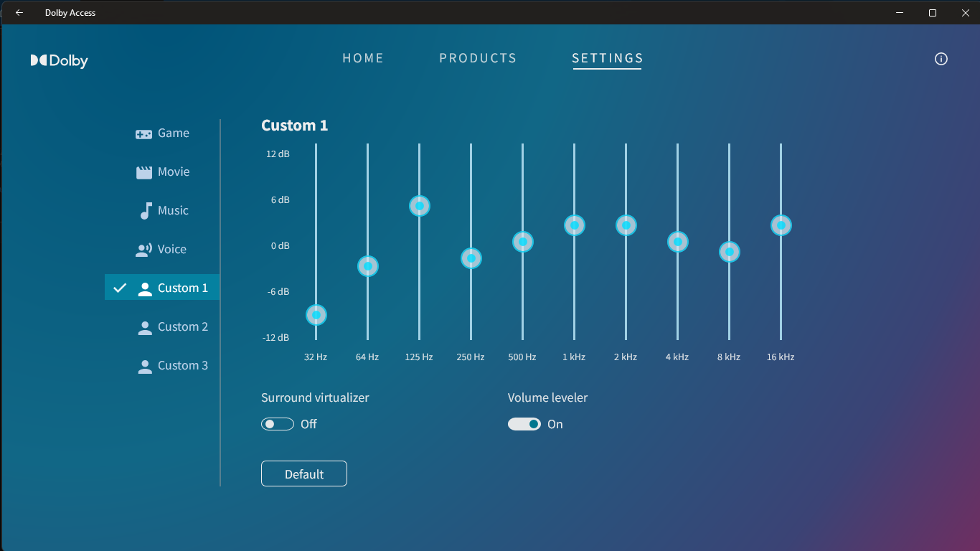980x551 pixels.
Task: Turn off the Volume leveler switch
Action: [x=524, y=424]
